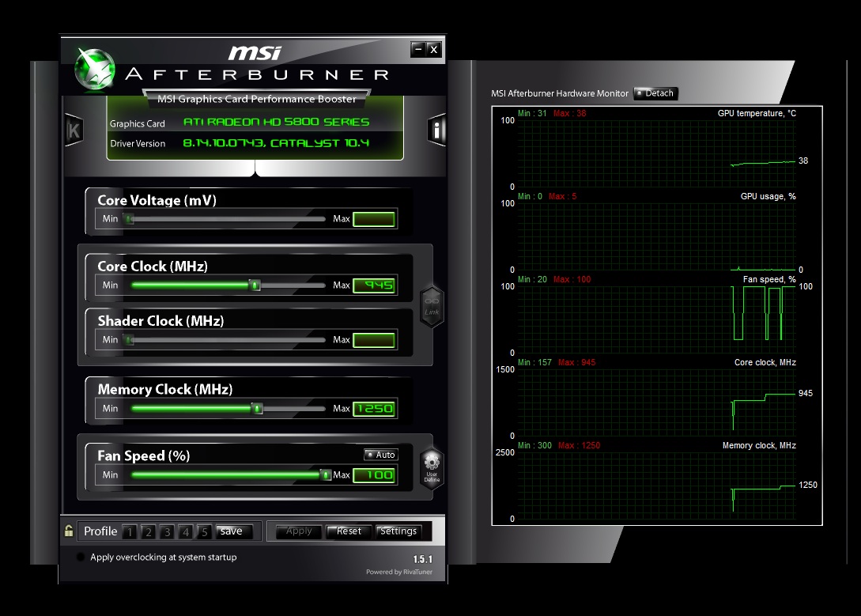Click the Link clocks icon
This screenshot has height=616, width=861.
pos(432,304)
